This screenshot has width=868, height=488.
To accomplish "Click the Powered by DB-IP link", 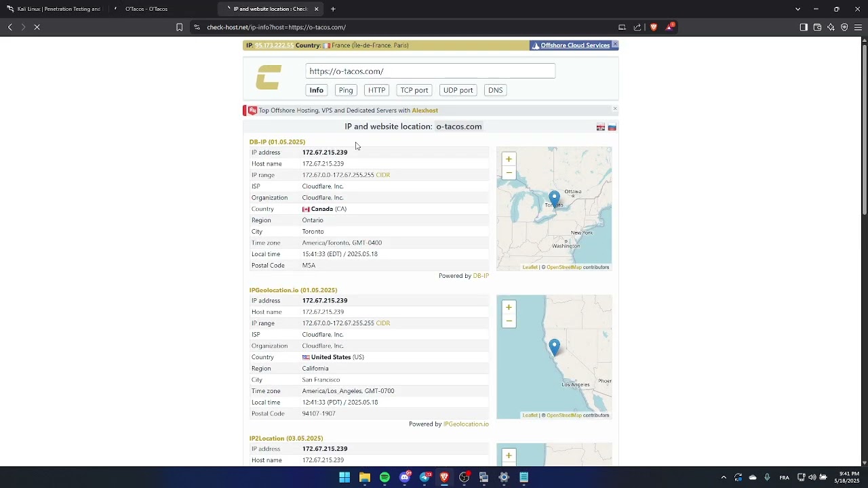I will pos(481,276).
